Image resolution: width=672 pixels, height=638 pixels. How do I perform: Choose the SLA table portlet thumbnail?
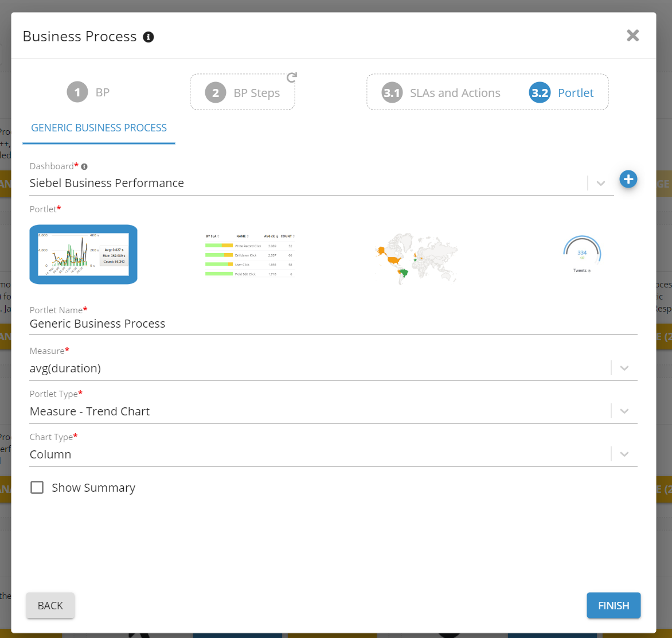[x=249, y=255]
